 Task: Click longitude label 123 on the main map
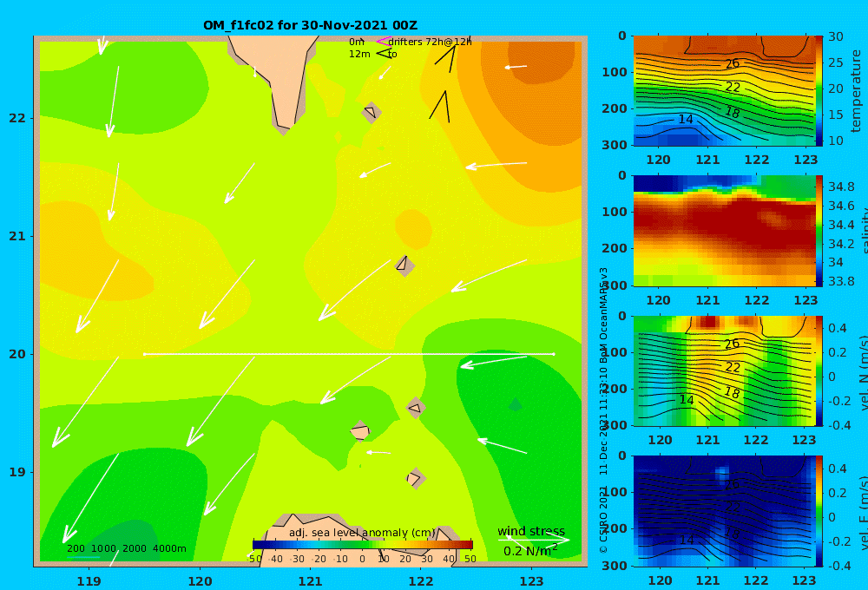[x=531, y=581]
